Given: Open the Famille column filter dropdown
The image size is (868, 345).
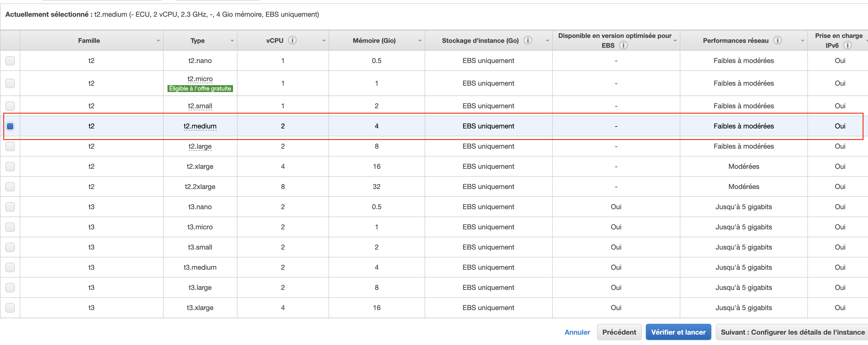Looking at the screenshot, I should click(x=158, y=41).
